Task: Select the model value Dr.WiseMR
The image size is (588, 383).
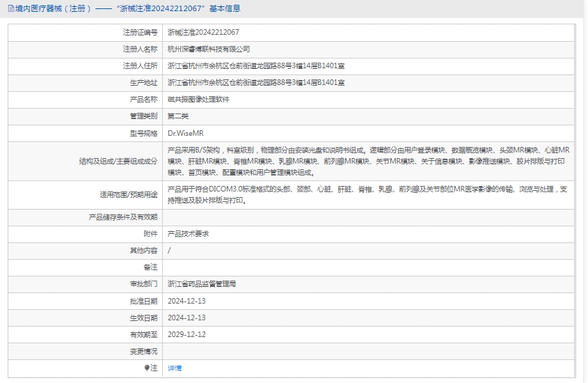Action: [x=185, y=133]
